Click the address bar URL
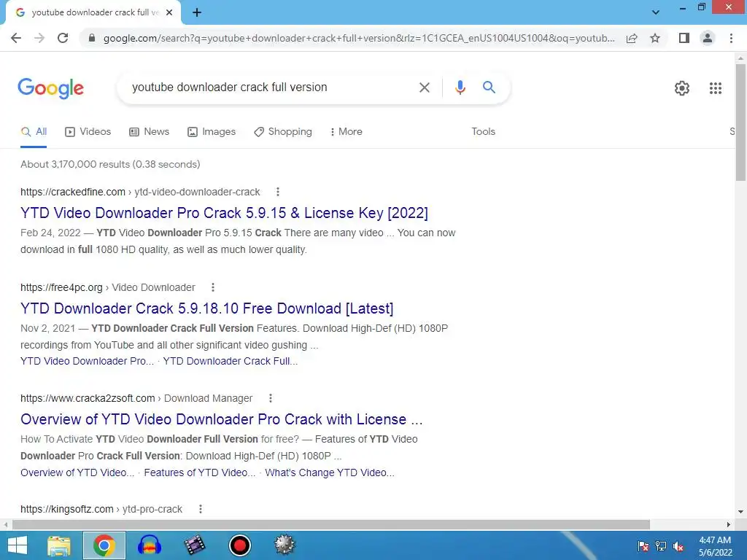The height and width of the screenshot is (560, 747). [359, 38]
